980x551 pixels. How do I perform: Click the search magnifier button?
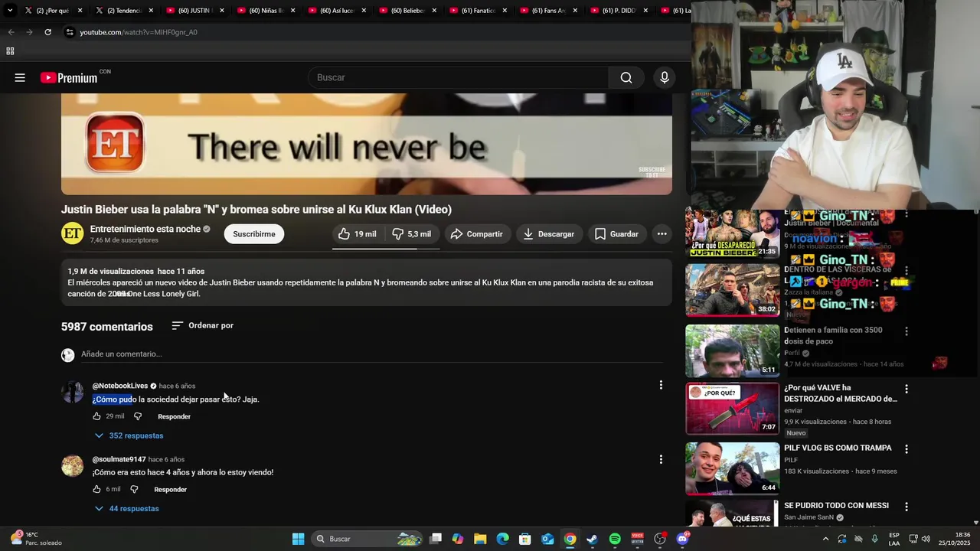tap(626, 77)
